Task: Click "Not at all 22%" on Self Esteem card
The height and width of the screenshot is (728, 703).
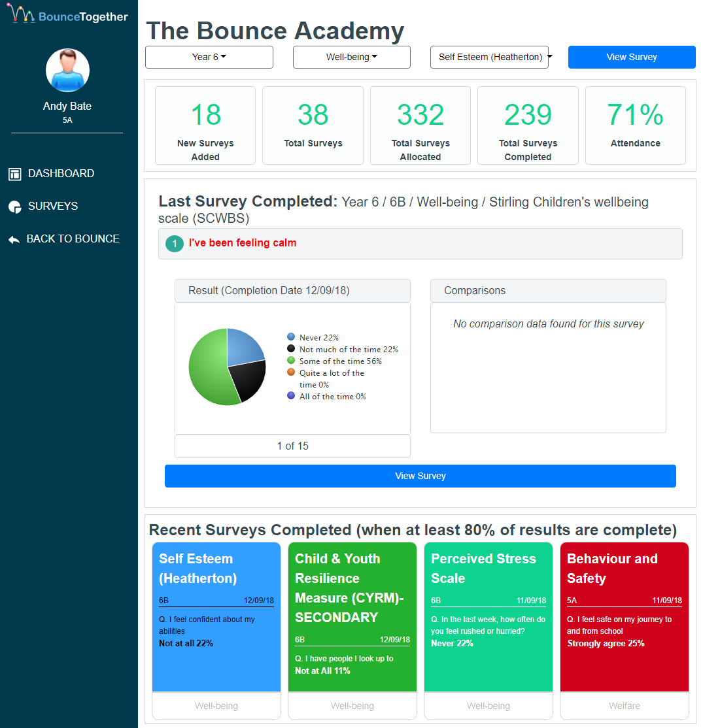Action: coord(186,644)
